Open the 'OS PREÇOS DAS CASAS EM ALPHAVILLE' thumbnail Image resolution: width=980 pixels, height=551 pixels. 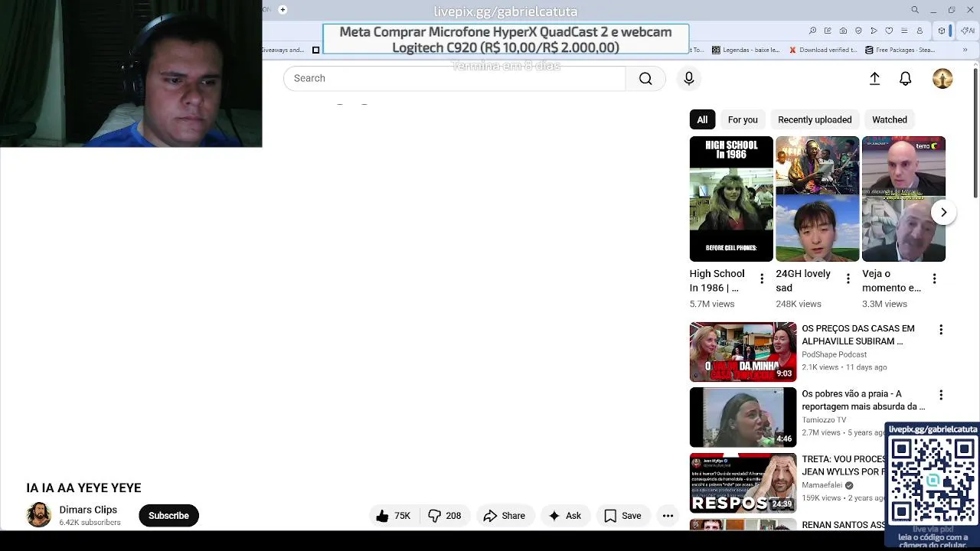(x=743, y=351)
